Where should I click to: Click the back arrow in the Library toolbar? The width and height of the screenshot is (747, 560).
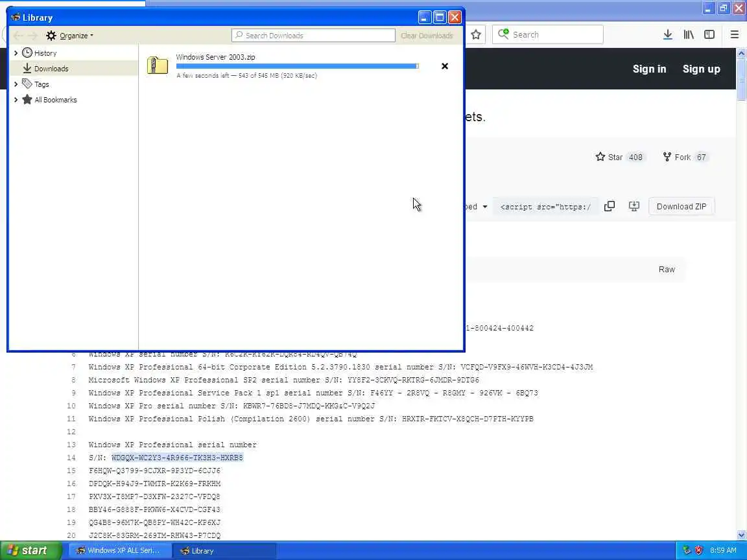pyautogui.click(x=18, y=36)
